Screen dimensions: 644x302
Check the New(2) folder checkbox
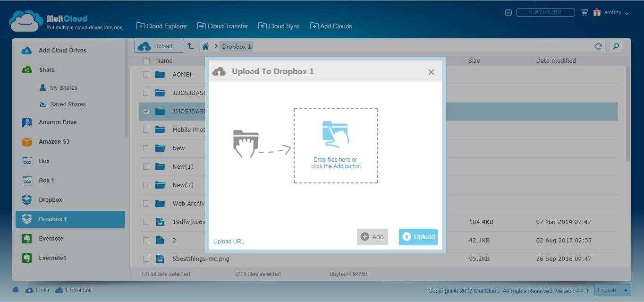tap(146, 185)
